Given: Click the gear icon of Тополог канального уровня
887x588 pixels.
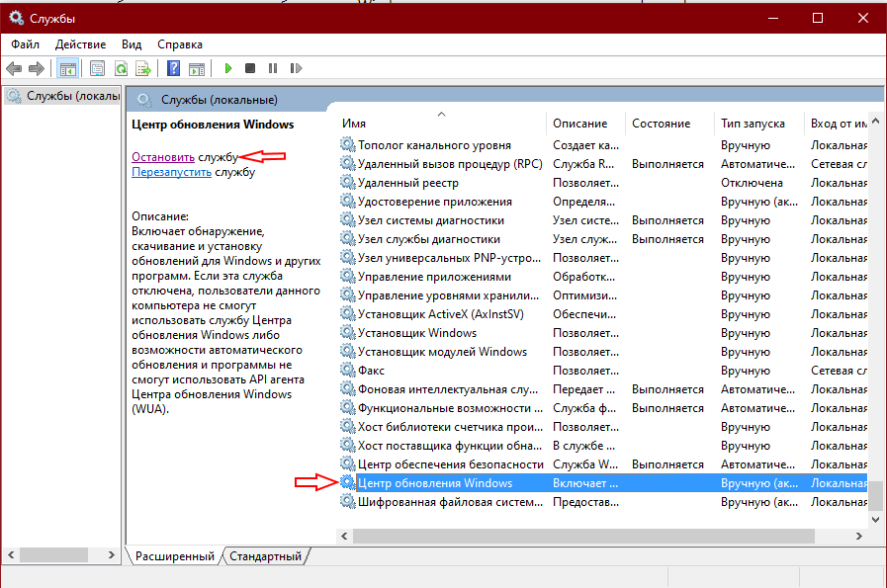Looking at the screenshot, I should click(347, 144).
